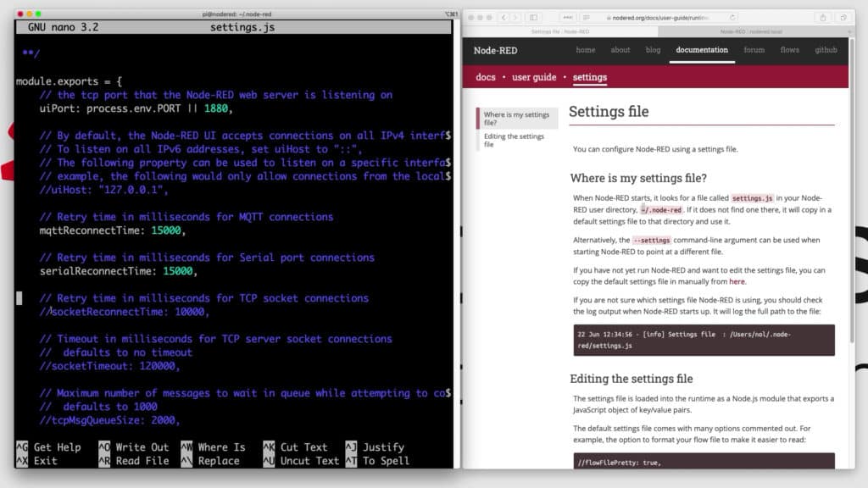The width and height of the screenshot is (868, 488).
Task: Switch to the second Node-RED browser tab
Action: pos(751,31)
